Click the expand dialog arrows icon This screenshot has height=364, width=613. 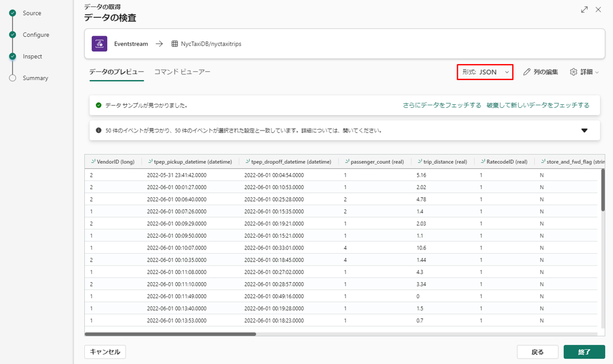click(x=584, y=9)
